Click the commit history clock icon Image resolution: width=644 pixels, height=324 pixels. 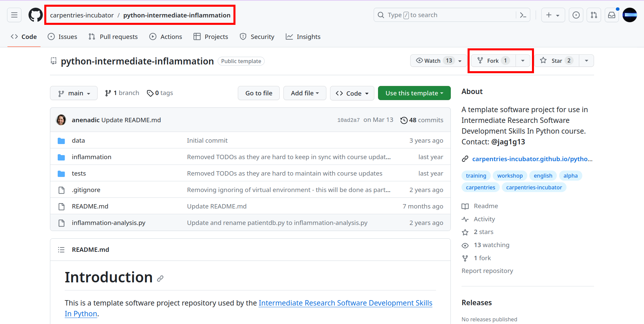[x=404, y=120]
